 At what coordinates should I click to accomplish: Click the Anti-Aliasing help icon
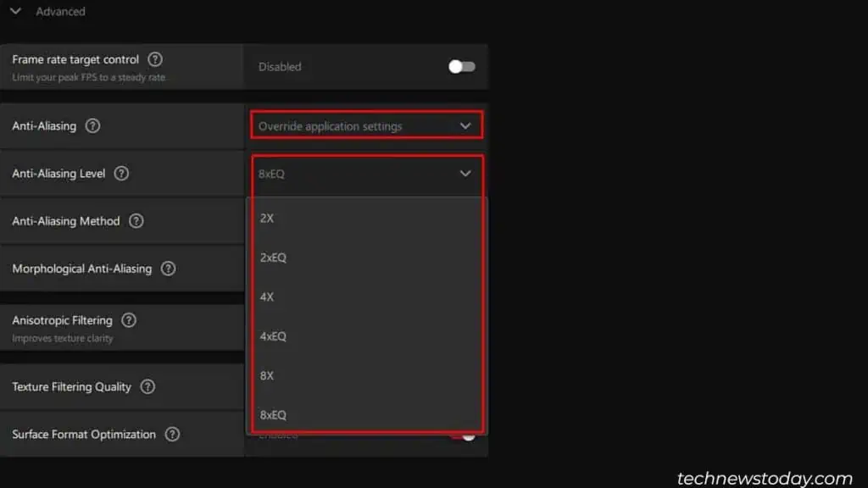92,125
